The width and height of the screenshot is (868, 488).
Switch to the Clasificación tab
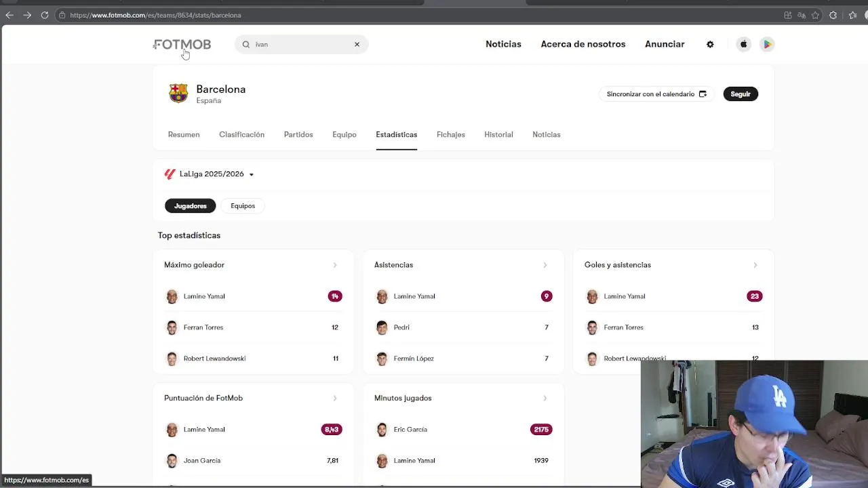[241, 134]
